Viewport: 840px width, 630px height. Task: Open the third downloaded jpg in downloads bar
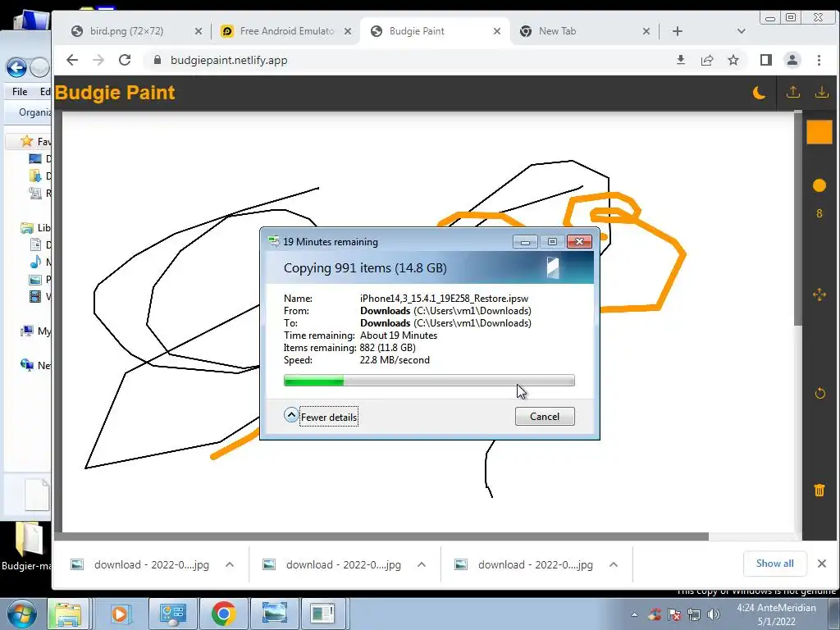click(524, 564)
